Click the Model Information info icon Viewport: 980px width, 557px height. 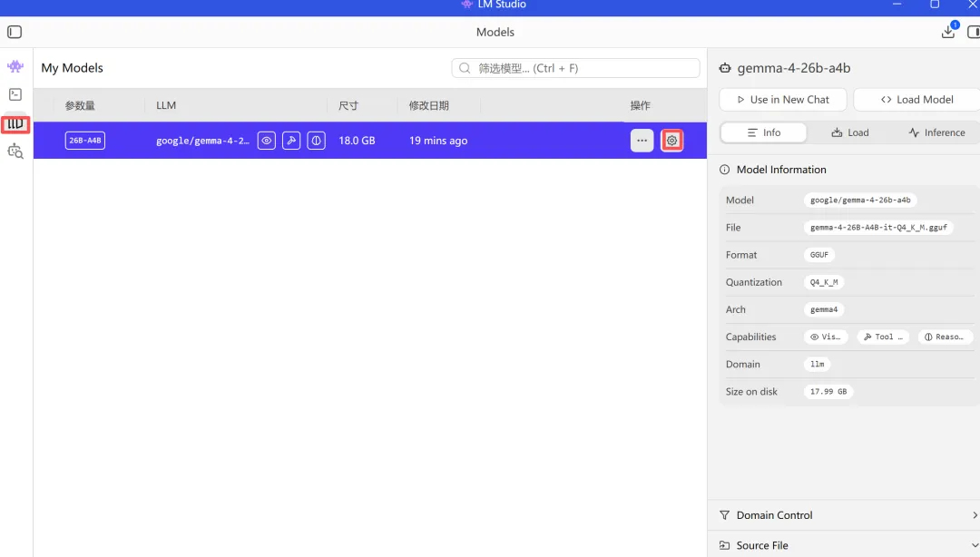click(724, 170)
